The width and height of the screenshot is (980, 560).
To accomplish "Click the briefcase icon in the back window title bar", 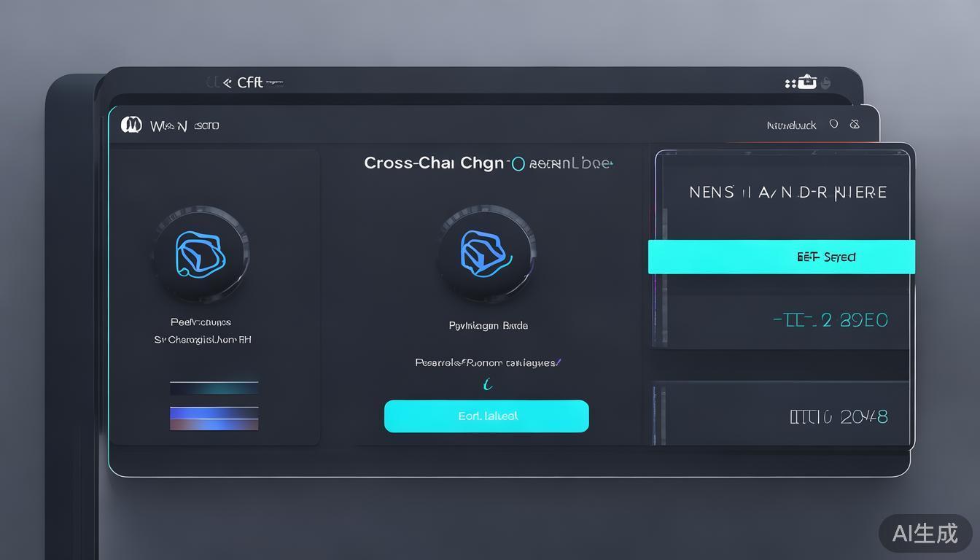I will [x=806, y=82].
